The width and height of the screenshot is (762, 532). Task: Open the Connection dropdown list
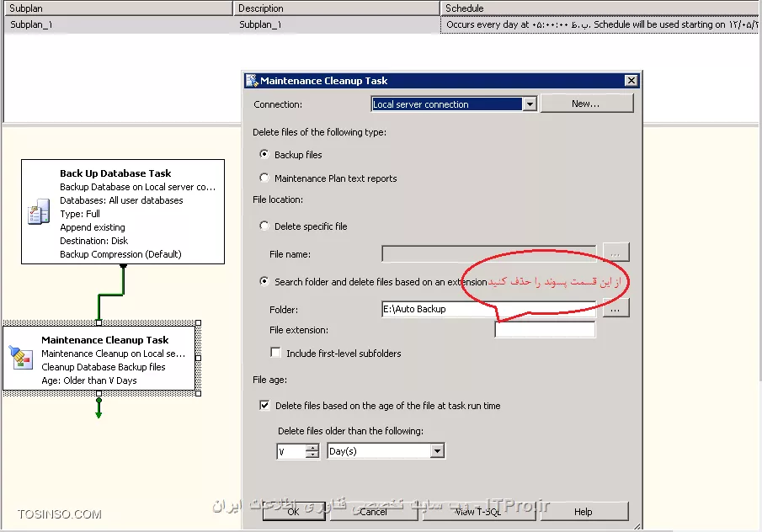click(530, 104)
